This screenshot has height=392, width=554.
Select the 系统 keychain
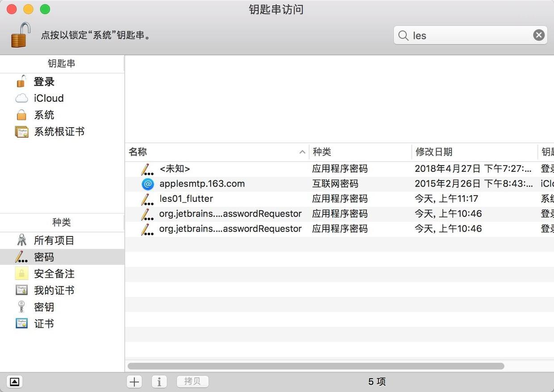(x=44, y=115)
